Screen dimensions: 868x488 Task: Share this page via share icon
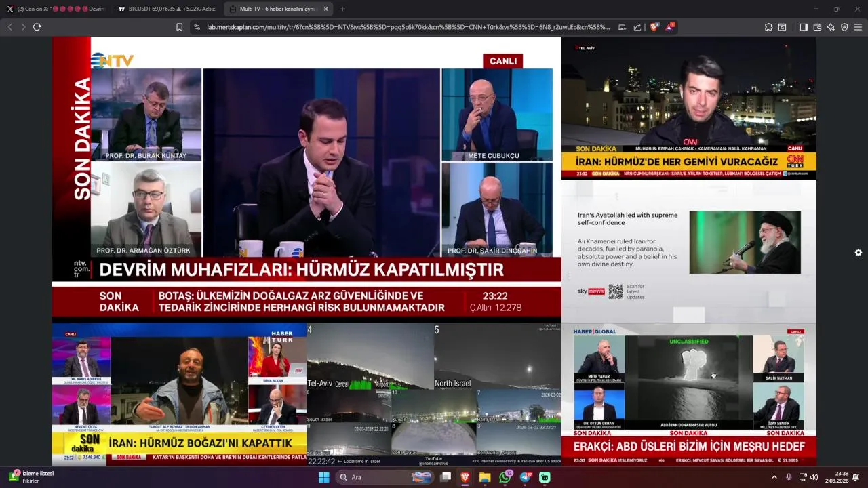637,27
